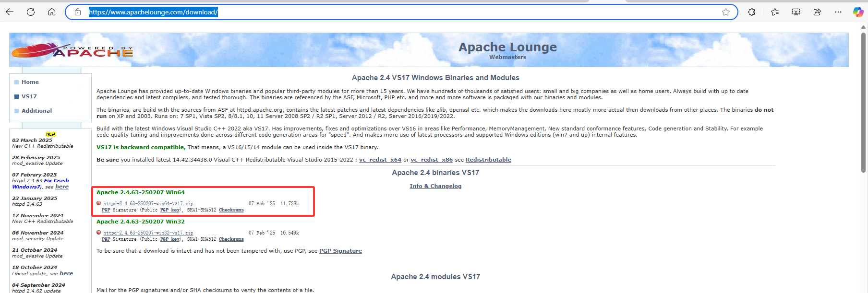Add this page to favorites star
The width and height of the screenshot is (868, 293).
(x=726, y=12)
